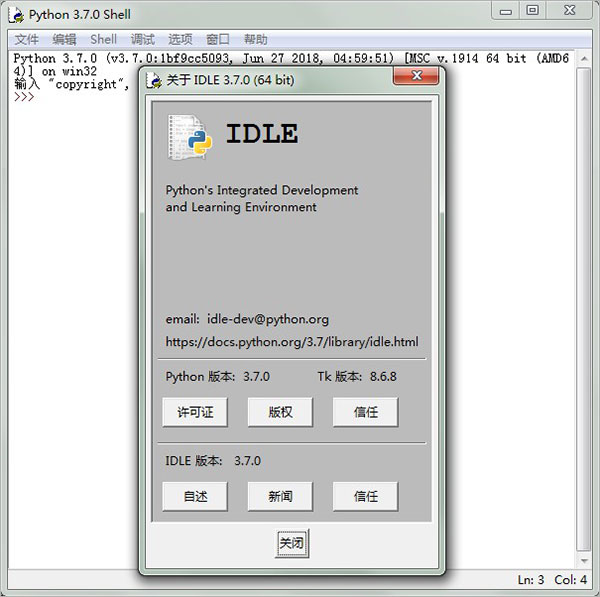Open the 帮助 menu
The image size is (600, 597).
[x=256, y=39]
